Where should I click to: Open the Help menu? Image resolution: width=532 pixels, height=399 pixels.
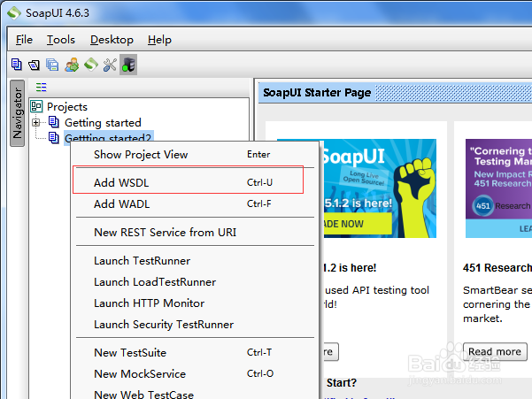click(159, 40)
